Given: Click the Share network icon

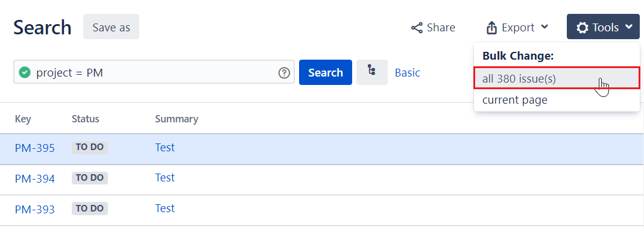Looking at the screenshot, I should (417, 28).
